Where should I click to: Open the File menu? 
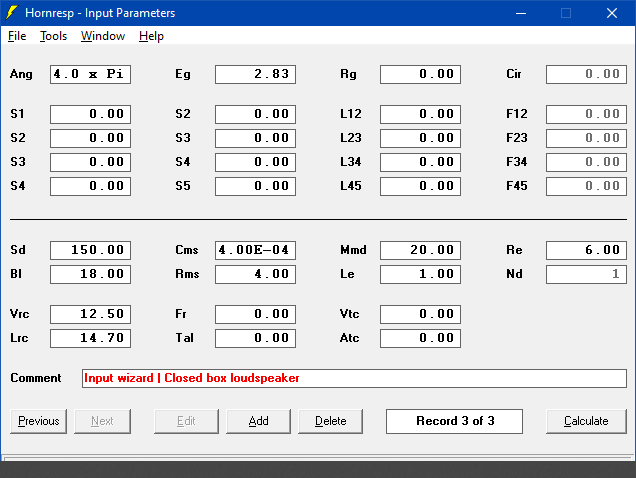click(x=17, y=36)
